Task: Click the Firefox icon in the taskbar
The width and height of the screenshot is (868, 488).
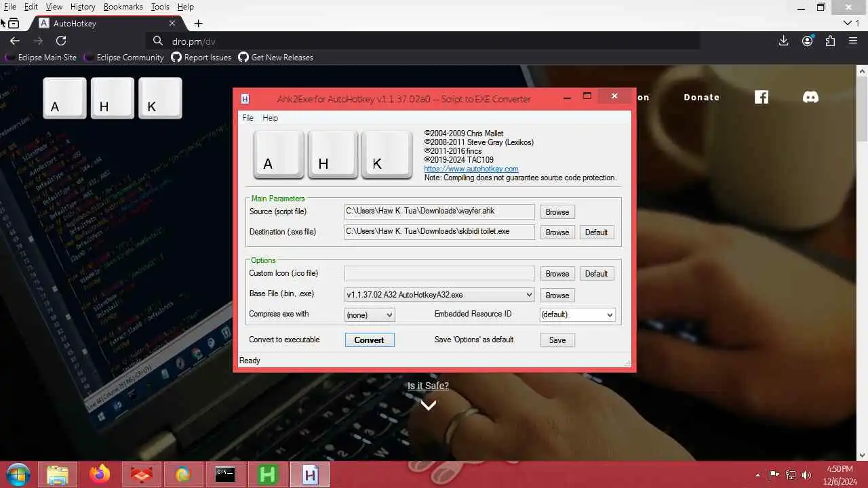Action: (x=100, y=474)
